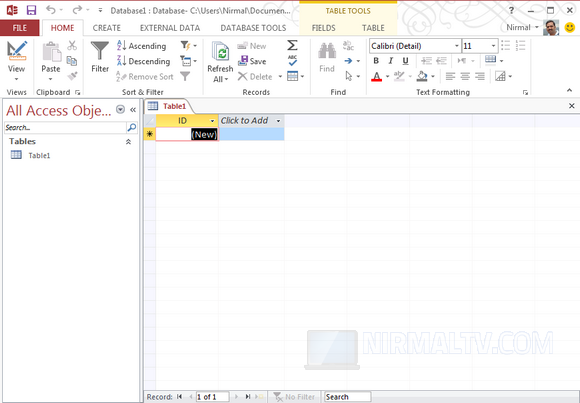Open the Click to Add column header
Image resolution: width=580 pixels, height=403 pixels.
click(251, 121)
